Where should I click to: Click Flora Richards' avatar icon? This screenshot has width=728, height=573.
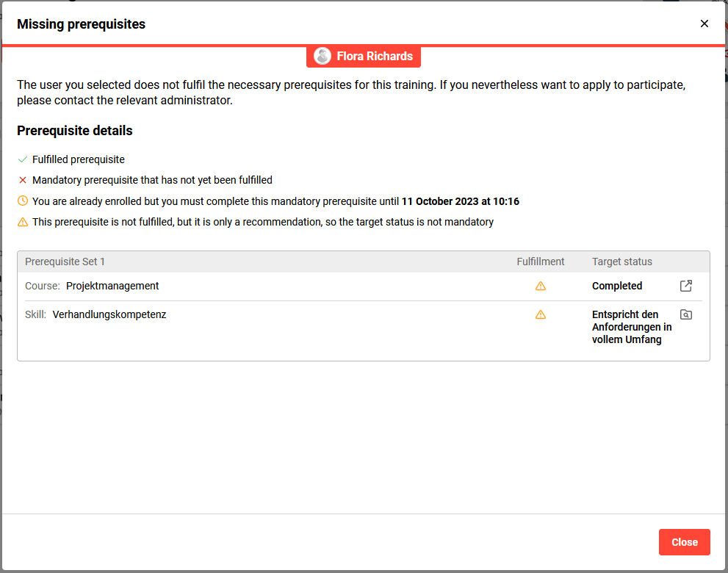pos(322,56)
